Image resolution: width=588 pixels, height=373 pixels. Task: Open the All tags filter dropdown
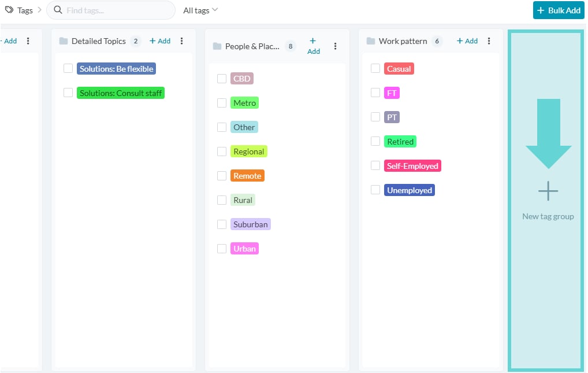tap(200, 10)
